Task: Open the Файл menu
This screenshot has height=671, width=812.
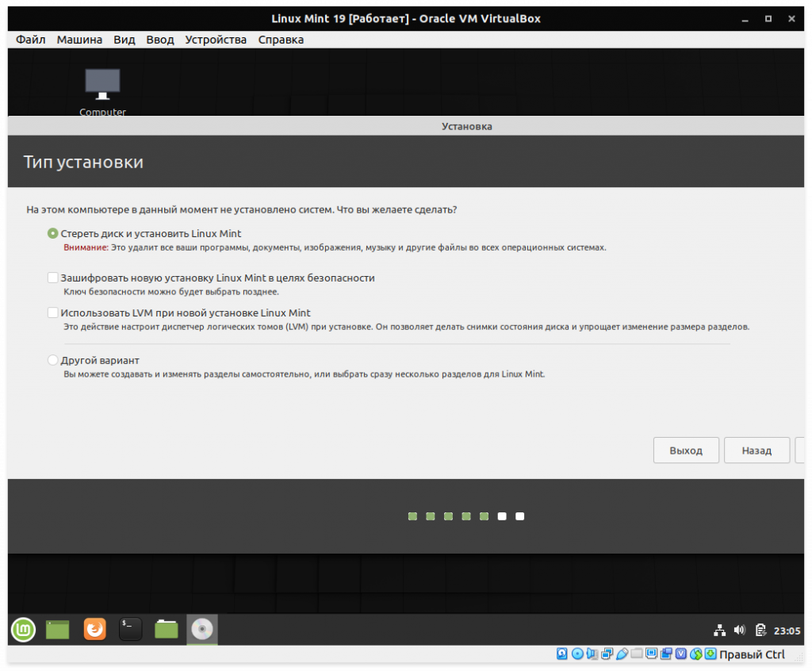Action: tap(31, 40)
